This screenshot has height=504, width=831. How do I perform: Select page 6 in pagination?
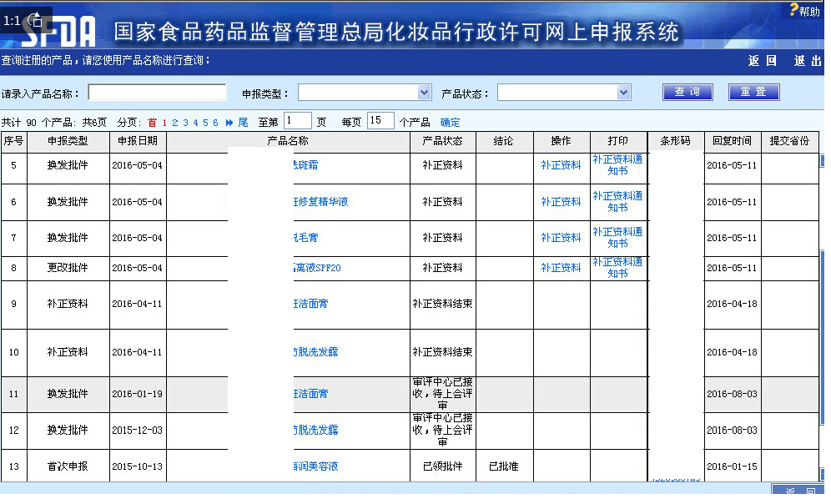click(x=215, y=123)
